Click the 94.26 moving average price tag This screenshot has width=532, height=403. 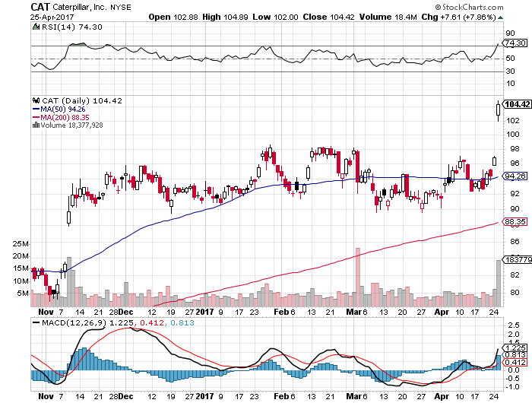point(515,176)
